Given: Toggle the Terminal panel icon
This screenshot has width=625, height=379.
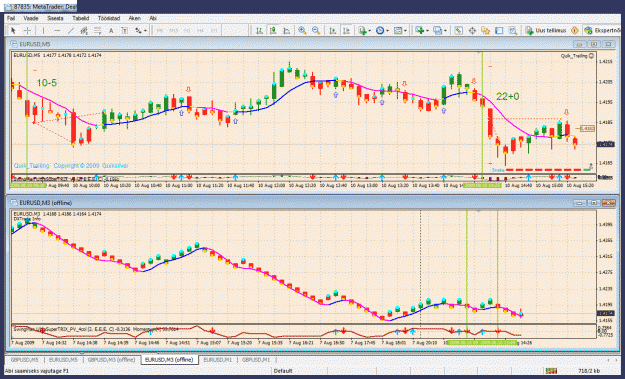Looking at the screenshot, I should coord(499,30).
